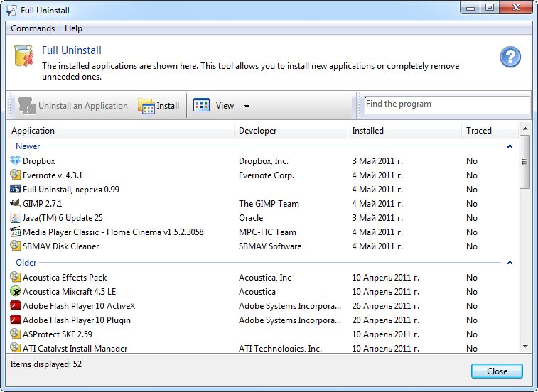Collapse the Older group
The image size is (538, 392).
point(510,263)
